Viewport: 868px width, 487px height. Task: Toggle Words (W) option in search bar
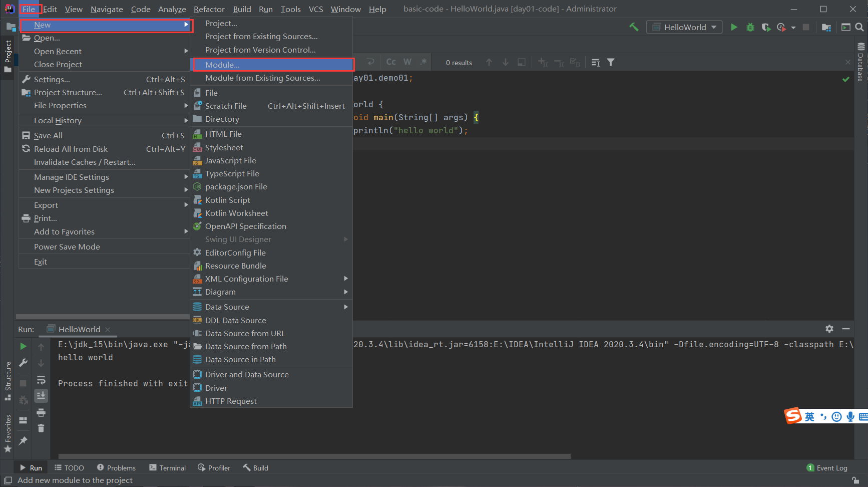(x=407, y=62)
